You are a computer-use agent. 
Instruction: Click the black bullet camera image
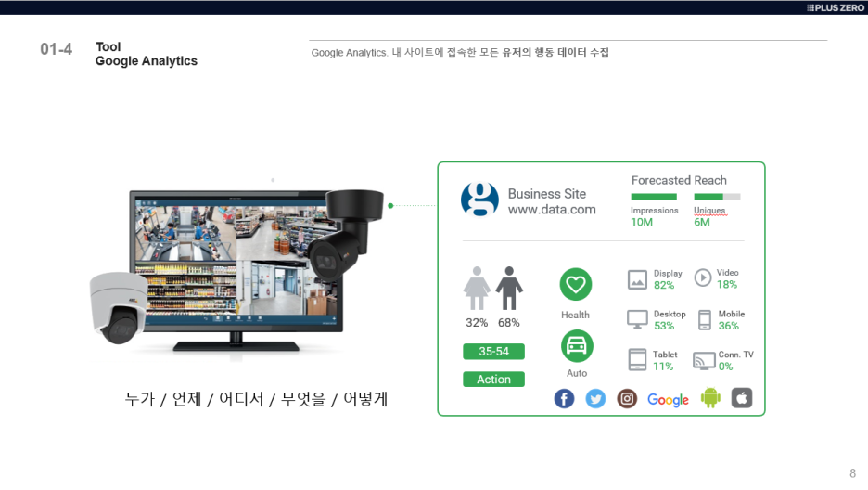click(347, 235)
